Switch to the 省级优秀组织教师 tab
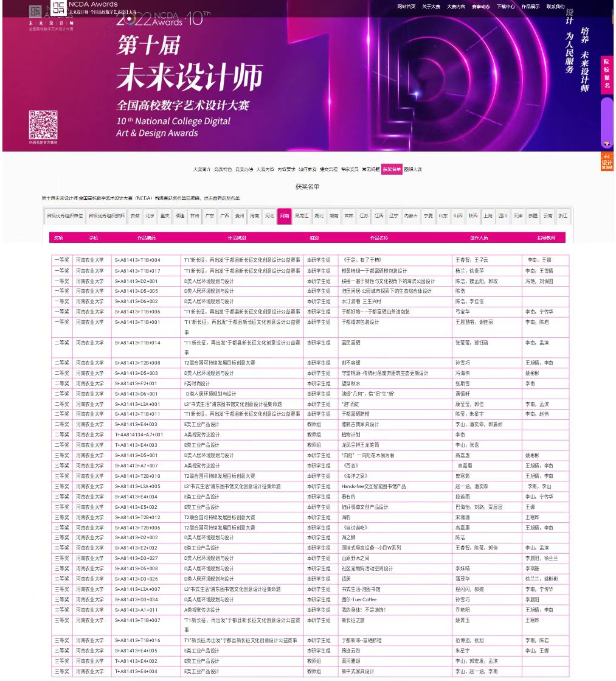The width and height of the screenshot is (616, 681). [106, 216]
